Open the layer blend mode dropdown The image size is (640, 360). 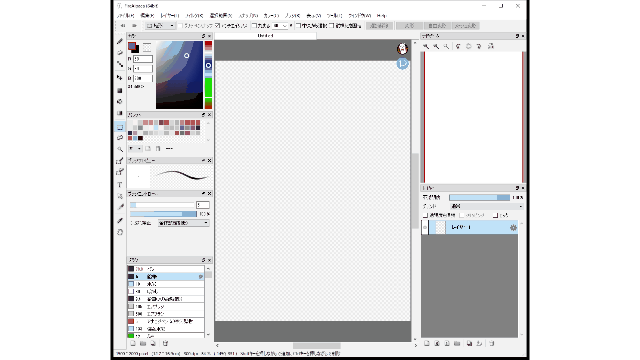pyautogui.click(x=487, y=207)
